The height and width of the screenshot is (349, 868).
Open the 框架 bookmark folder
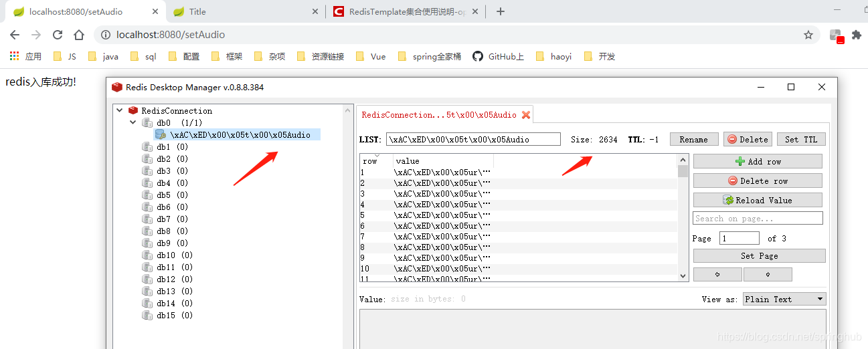click(x=227, y=57)
